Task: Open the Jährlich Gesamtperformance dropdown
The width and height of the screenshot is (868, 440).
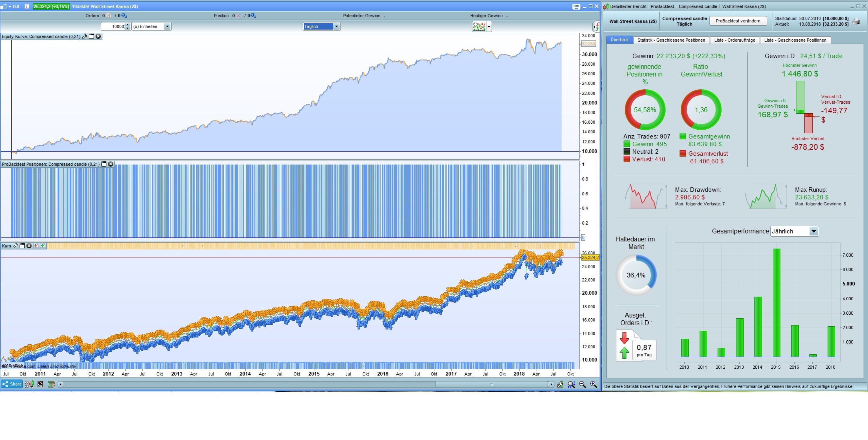Action: [813, 231]
